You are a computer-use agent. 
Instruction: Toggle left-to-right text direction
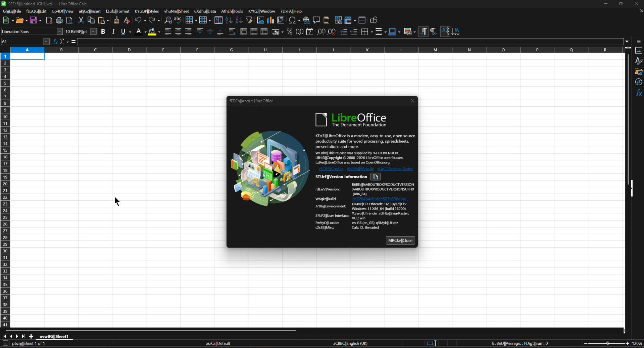pyautogui.click(x=424, y=32)
